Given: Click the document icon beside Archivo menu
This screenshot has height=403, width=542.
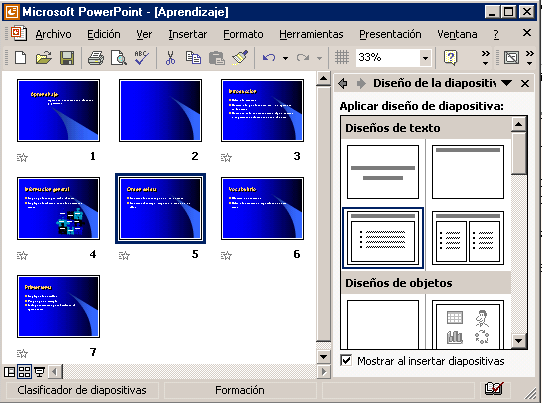Looking at the screenshot, I should (x=19, y=33).
